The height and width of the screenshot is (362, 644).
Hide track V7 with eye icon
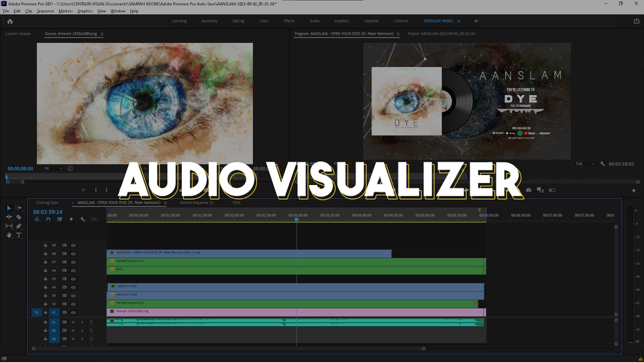coord(74,262)
